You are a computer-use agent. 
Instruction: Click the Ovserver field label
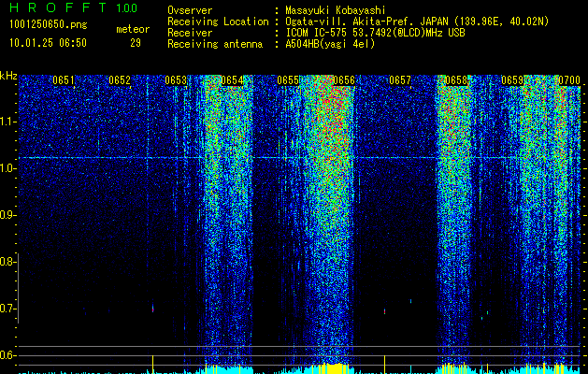[x=190, y=10]
